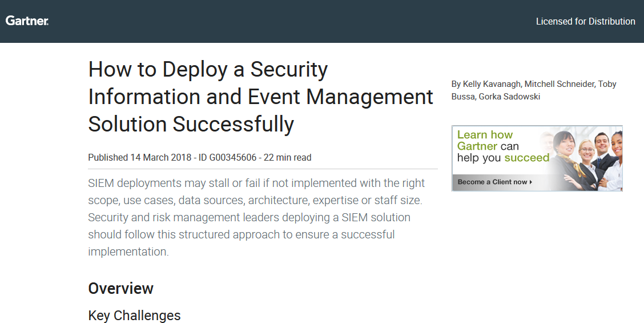Click the author byline starting with Kelly Kavanagh
Viewport: 644px width, 323px height.
coord(534,90)
